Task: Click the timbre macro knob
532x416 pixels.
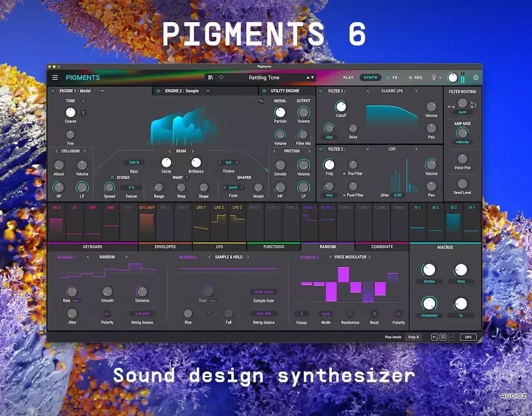Action: (x=429, y=270)
